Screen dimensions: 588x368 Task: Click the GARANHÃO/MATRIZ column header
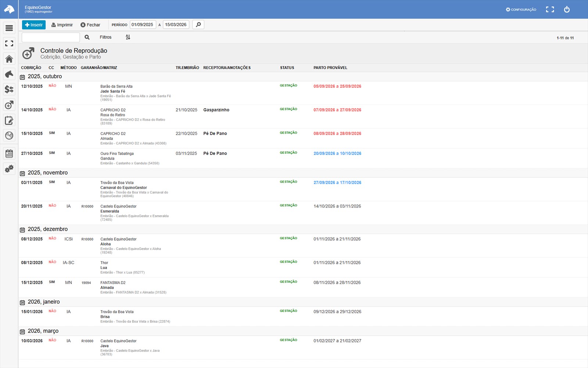[99, 68]
